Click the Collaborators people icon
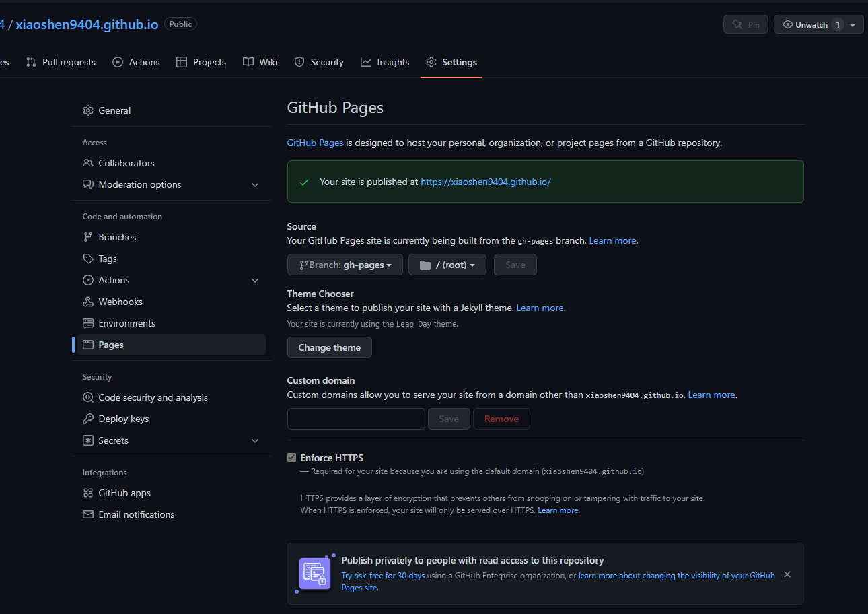The image size is (868, 614). [x=88, y=163]
